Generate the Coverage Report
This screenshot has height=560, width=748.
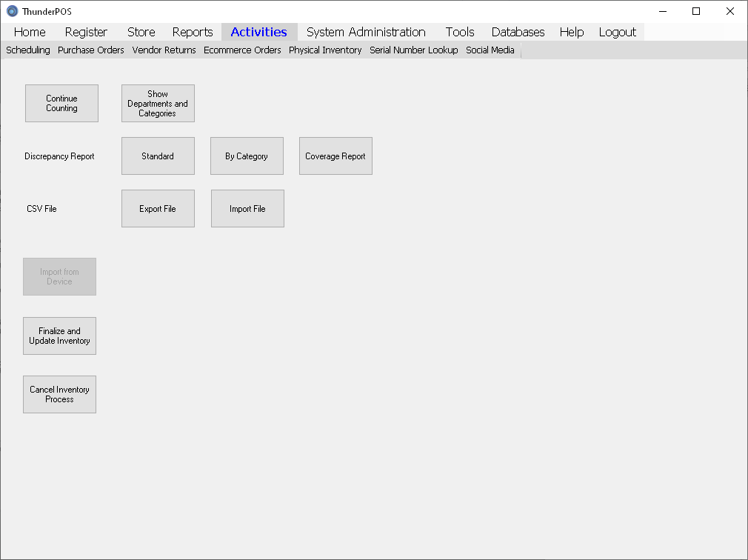click(335, 156)
